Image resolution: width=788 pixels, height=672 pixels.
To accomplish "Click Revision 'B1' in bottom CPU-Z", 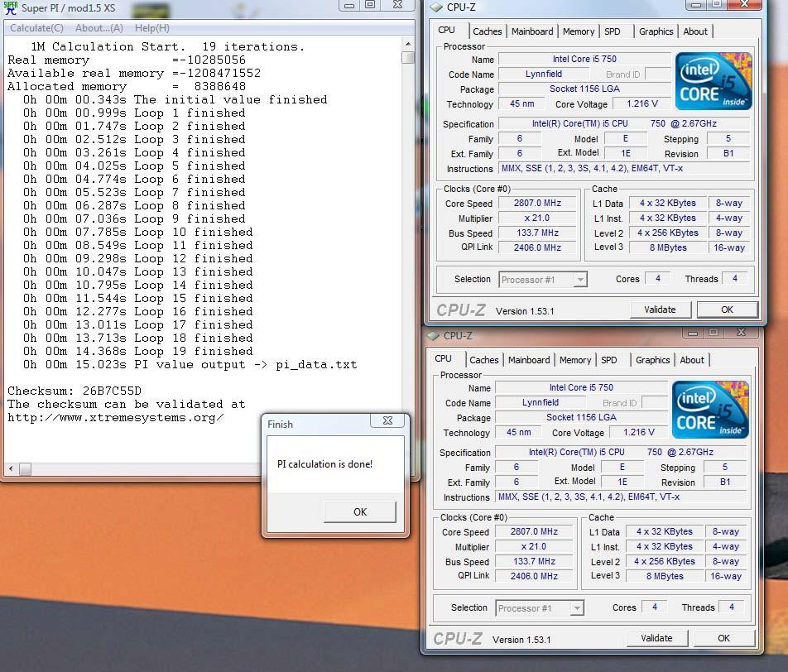I will tap(725, 482).
